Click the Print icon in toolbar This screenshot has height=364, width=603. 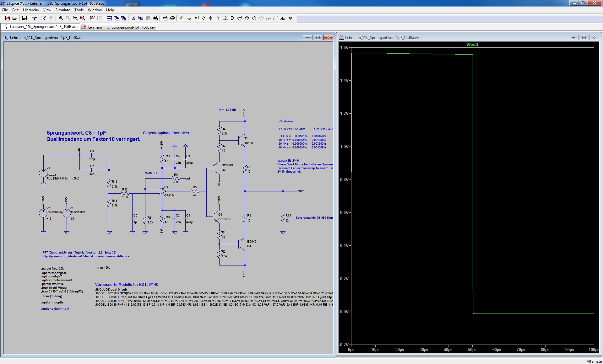[x=172, y=18]
